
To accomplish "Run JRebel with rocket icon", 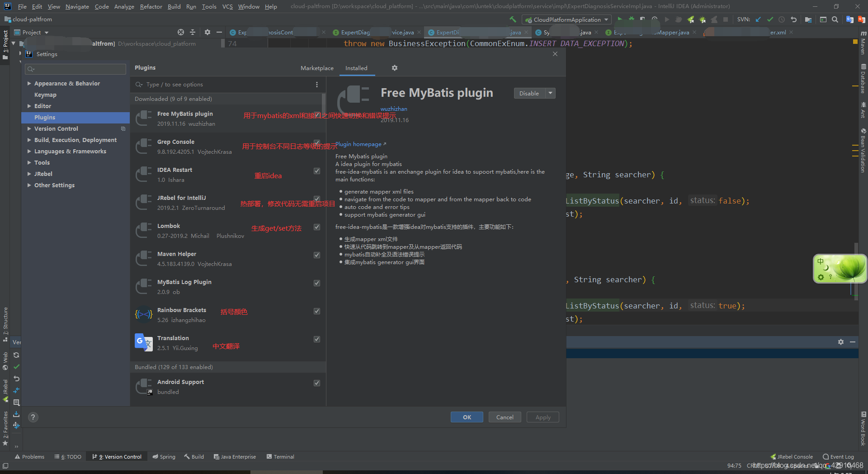I will (691, 19).
